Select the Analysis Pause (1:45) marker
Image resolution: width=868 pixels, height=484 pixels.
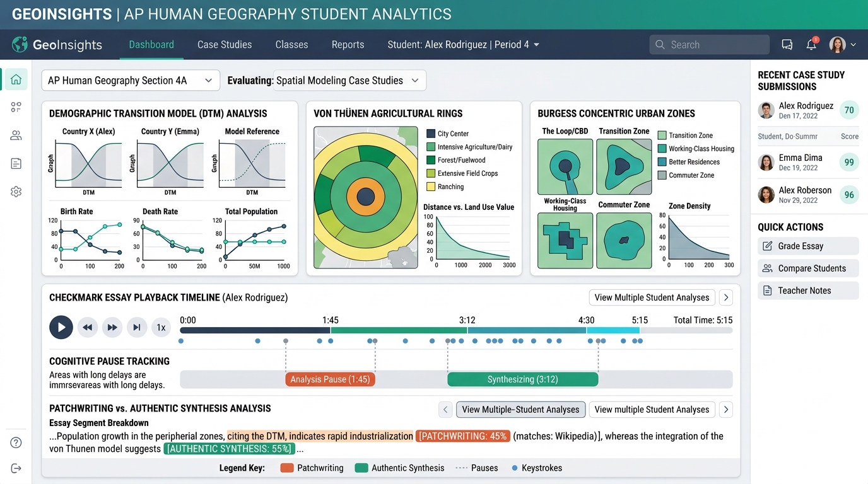click(x=330, y=379)
